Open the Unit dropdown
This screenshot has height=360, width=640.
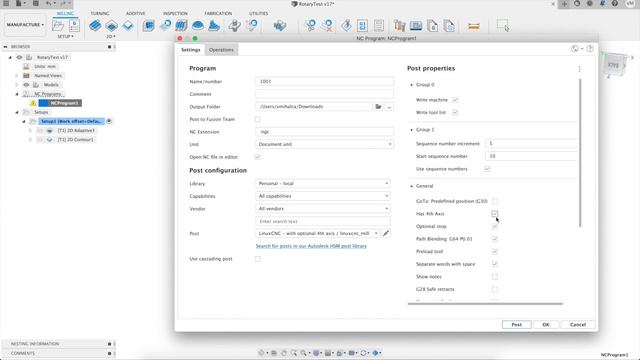point(324,144)
